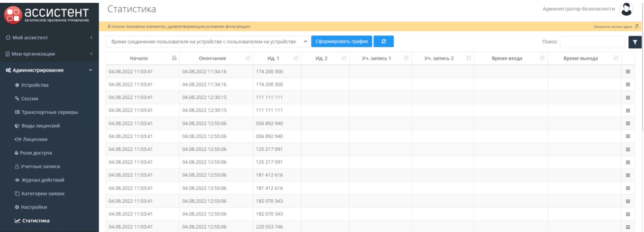
Task: Click the Сессии link icon
Action: pos(17,99)
